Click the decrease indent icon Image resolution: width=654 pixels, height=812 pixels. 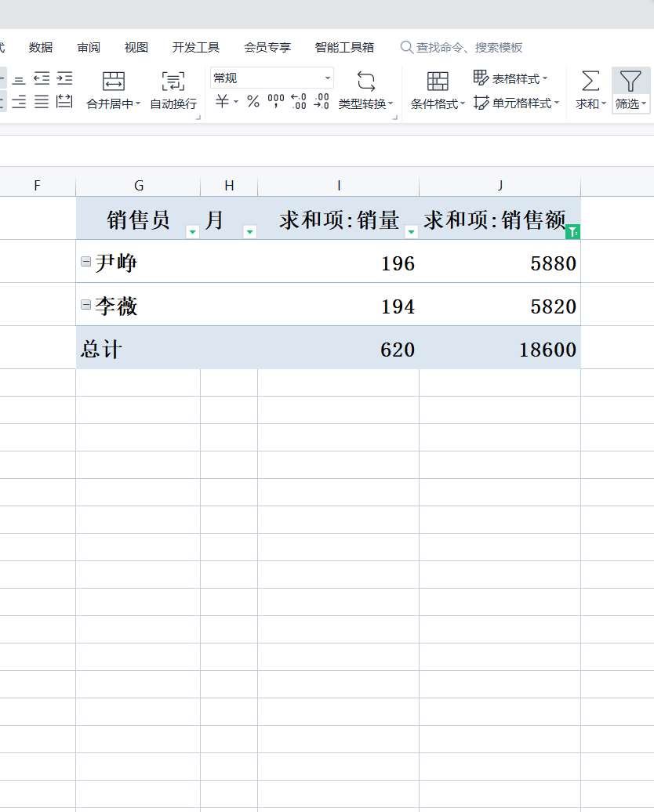42,78
